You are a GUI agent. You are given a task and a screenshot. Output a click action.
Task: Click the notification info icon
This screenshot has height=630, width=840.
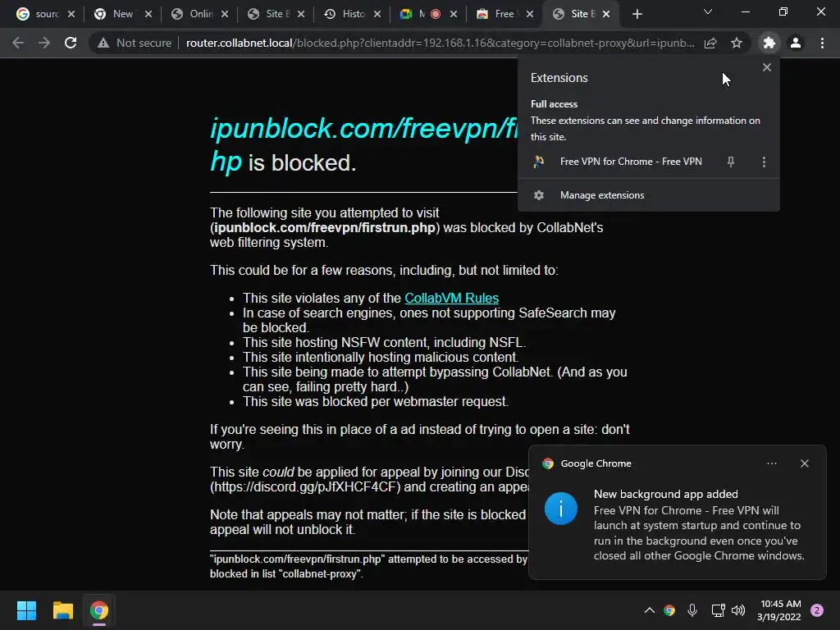(561, 509)
